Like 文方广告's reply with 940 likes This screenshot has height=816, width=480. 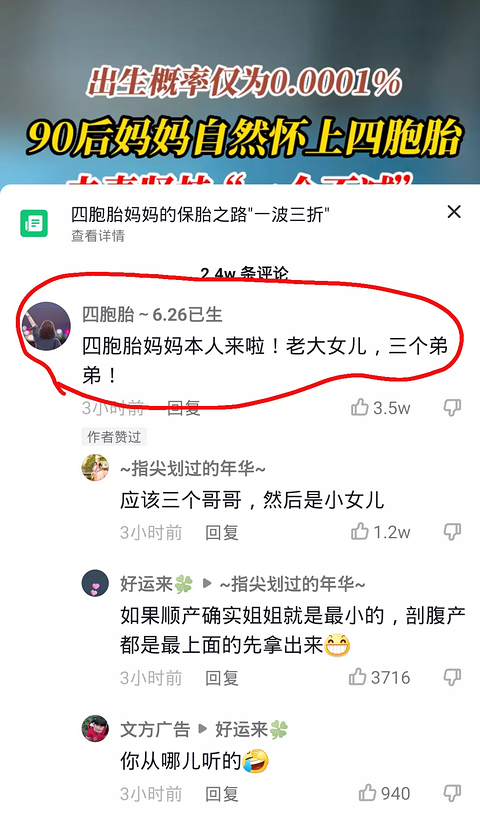(368, 793)
